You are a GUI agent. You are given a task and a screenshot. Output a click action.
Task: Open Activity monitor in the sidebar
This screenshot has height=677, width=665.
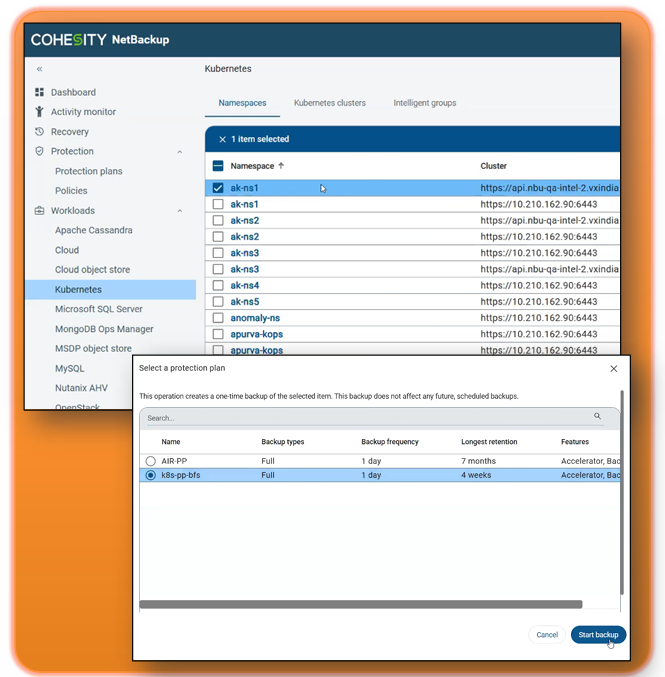[x=83, y=112]
